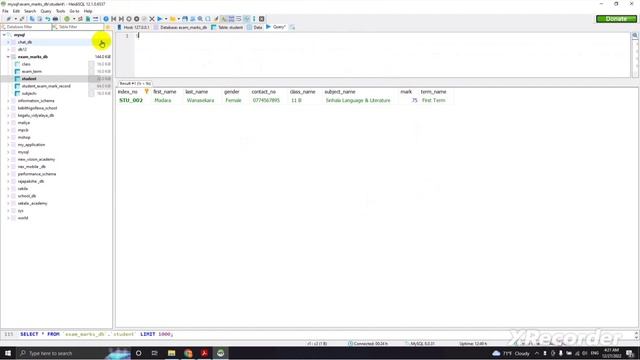Viewport: 640px width, 360px height.
Task: Switch to the Table student tab
Action: point(227,27)
